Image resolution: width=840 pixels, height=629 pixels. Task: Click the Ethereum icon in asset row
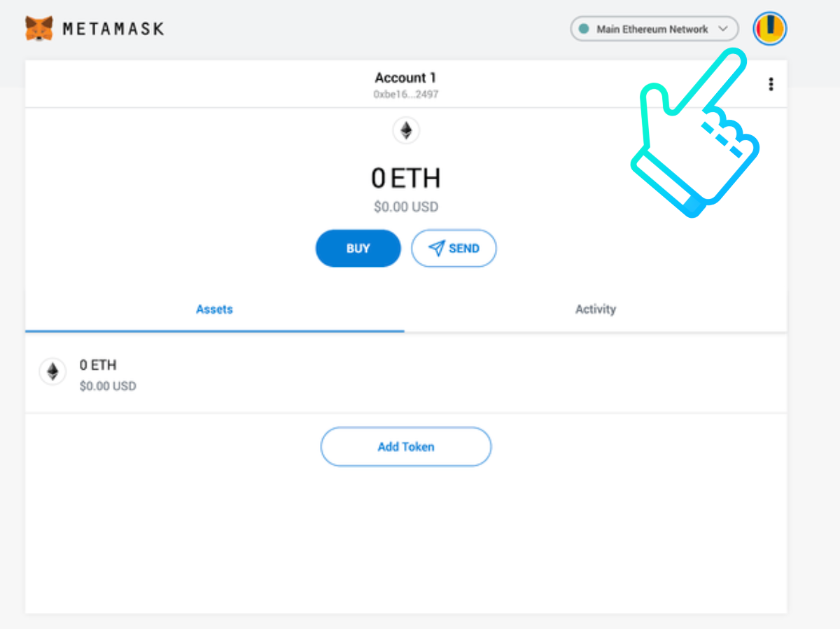[52, 371]
